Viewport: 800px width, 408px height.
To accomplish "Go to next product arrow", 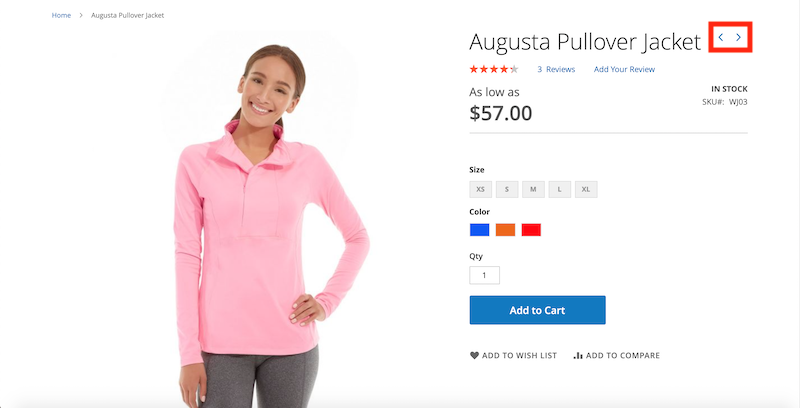I will 738,37.
